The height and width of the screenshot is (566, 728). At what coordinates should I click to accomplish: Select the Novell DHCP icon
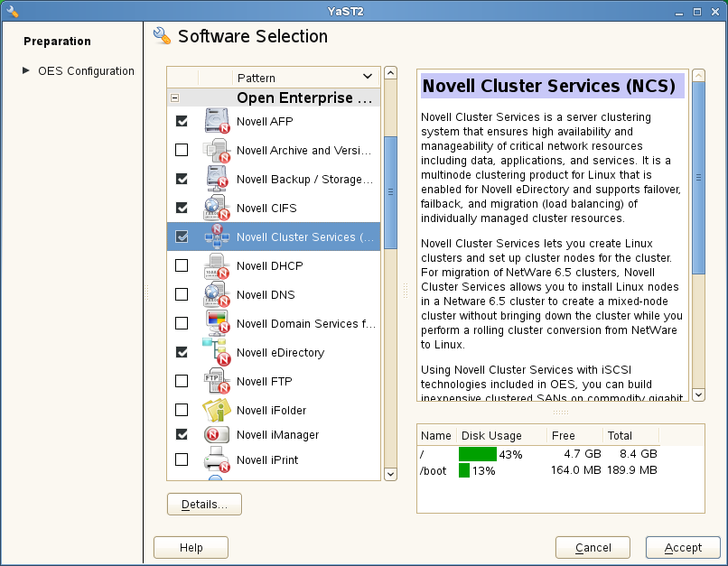point(217,265)
